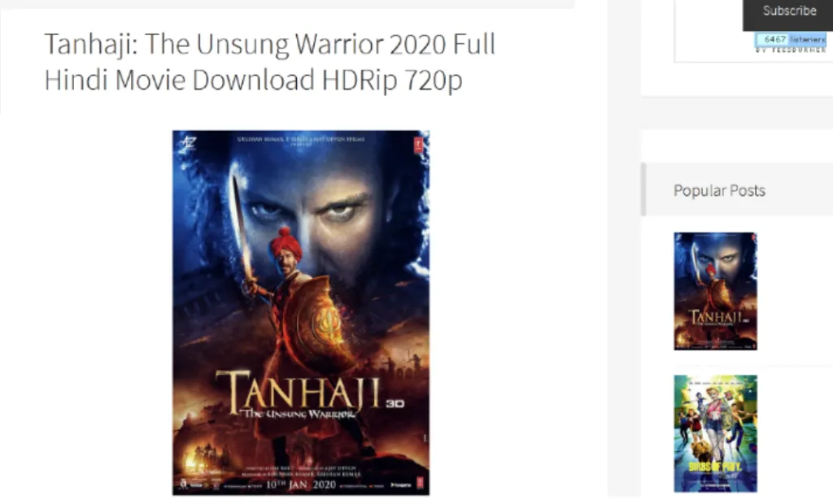Screen dimensions: 833x504
Task: Click the large Tanhaji movie poster image
Action: click(301, 313)
